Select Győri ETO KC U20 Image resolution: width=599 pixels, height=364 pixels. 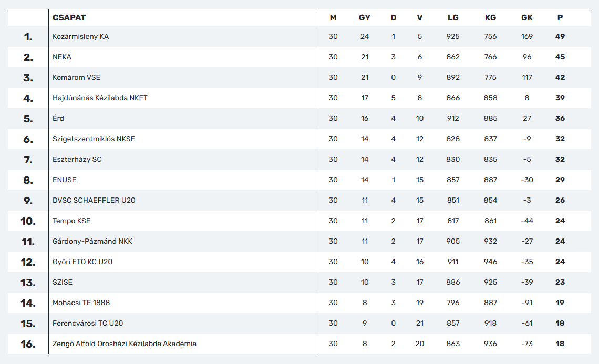(x=82, y=262)
